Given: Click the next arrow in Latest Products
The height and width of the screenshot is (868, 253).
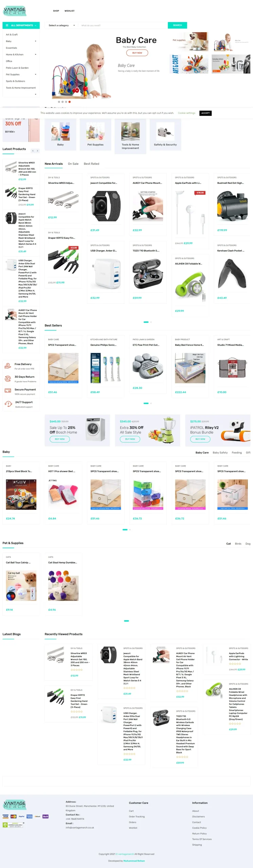Looking at the screenshot, I should 37,151.
